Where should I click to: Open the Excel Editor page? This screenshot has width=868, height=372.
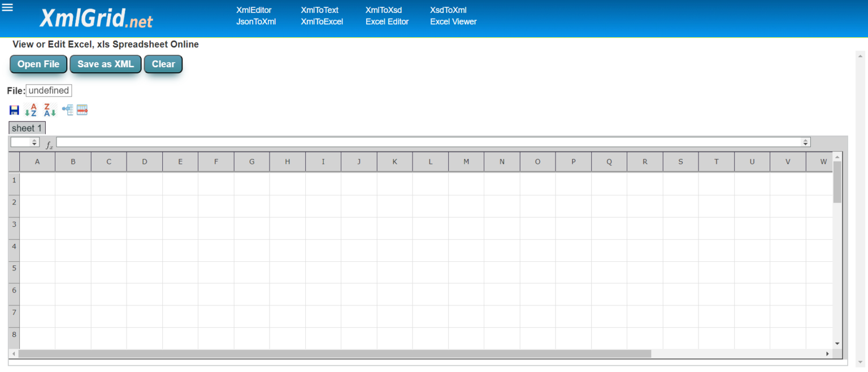[388, 21]
